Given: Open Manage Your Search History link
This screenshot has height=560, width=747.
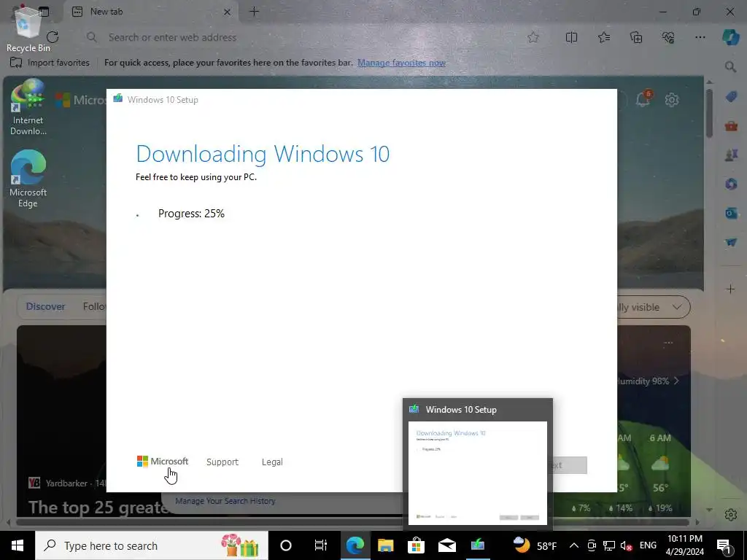Looking at the screenshot, I should [225, 501].
